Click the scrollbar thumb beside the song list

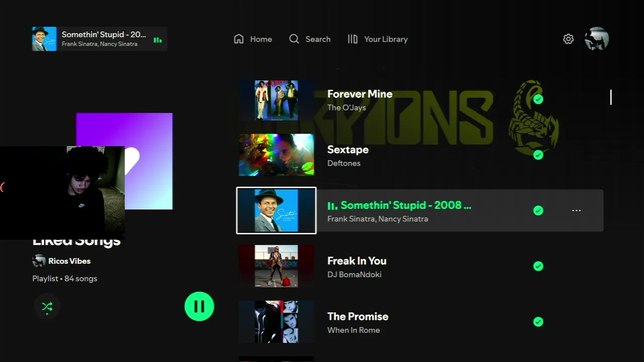click(611, 97)
